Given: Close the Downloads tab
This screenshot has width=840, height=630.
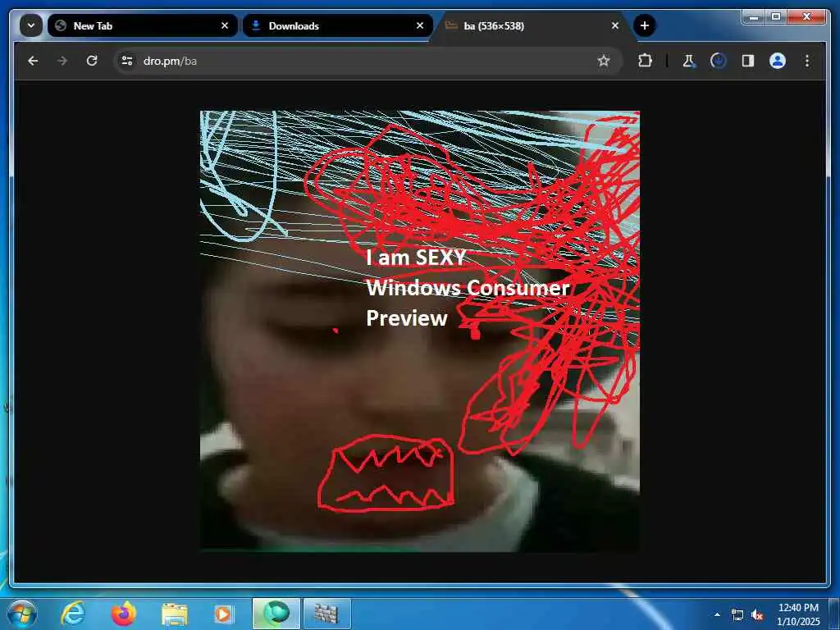Looking at the screenshot, I should pos(420,25).
